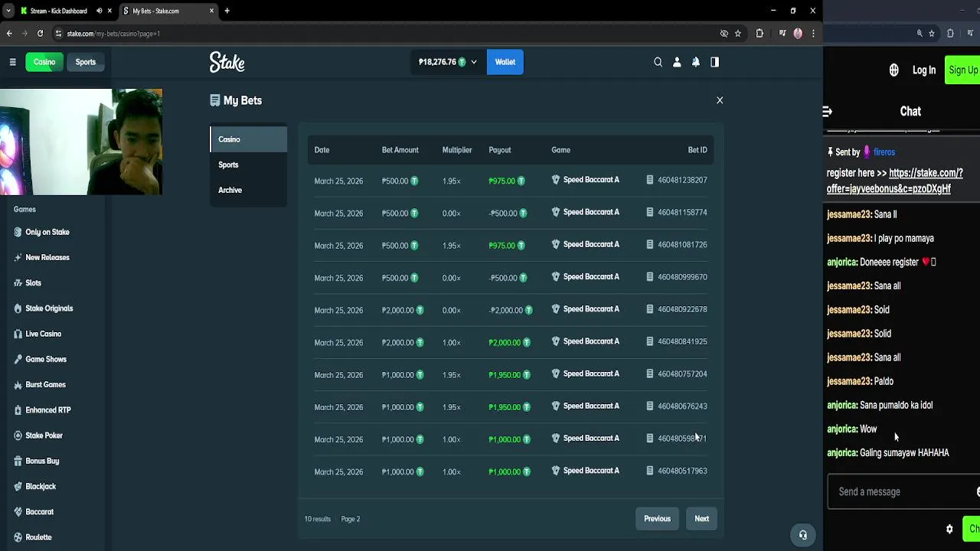Click the Enhanced RTP sidebar icon
Screen dimensions: 980x551
(x=18, y=410)
